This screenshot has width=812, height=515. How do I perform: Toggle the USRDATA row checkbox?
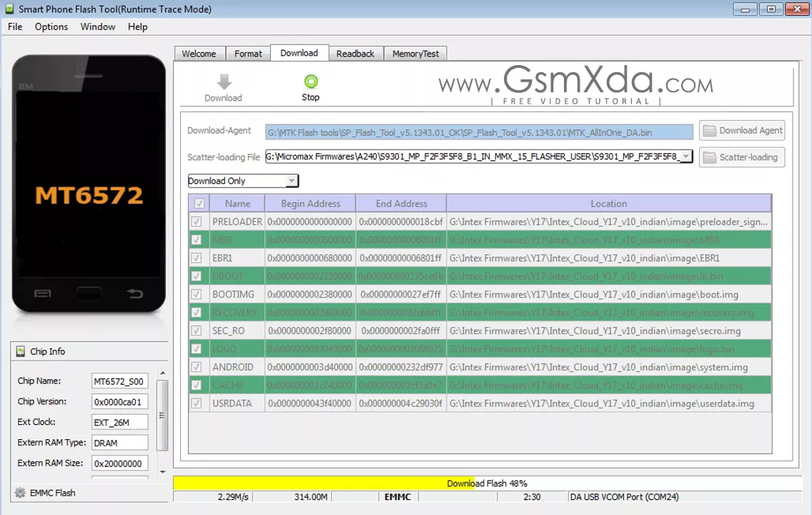point(197,403)
